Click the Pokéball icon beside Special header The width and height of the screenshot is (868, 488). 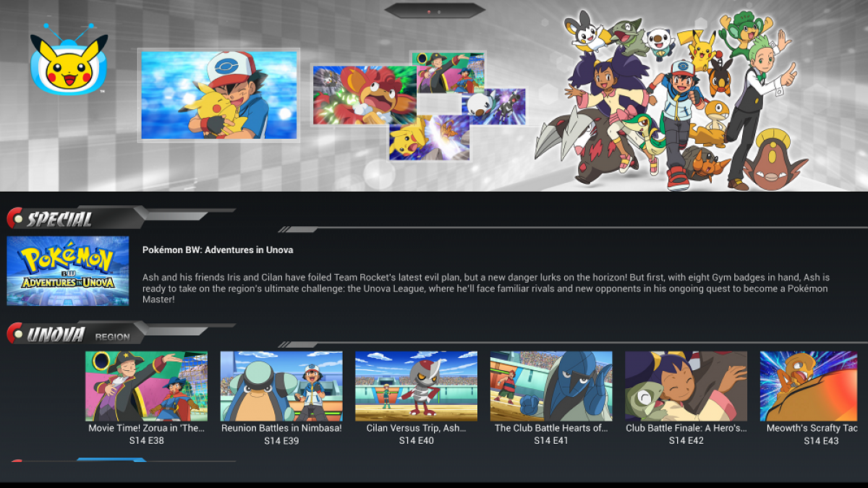16,218
